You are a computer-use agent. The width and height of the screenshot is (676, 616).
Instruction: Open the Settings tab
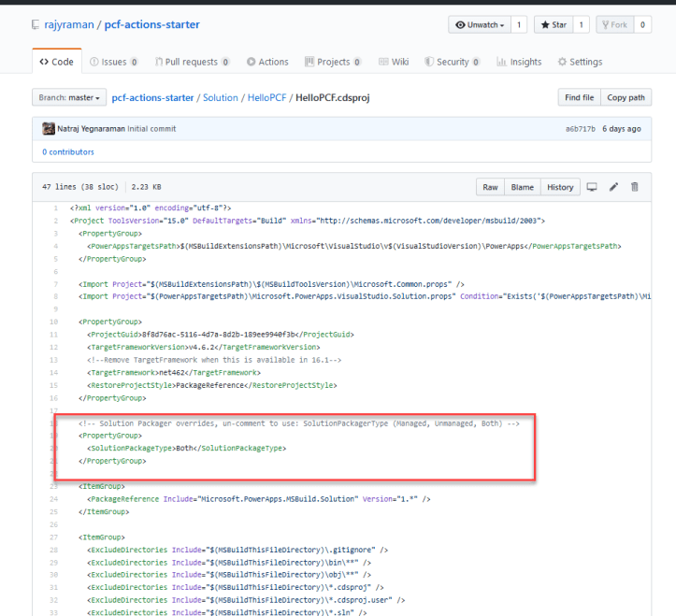point(580,62)
